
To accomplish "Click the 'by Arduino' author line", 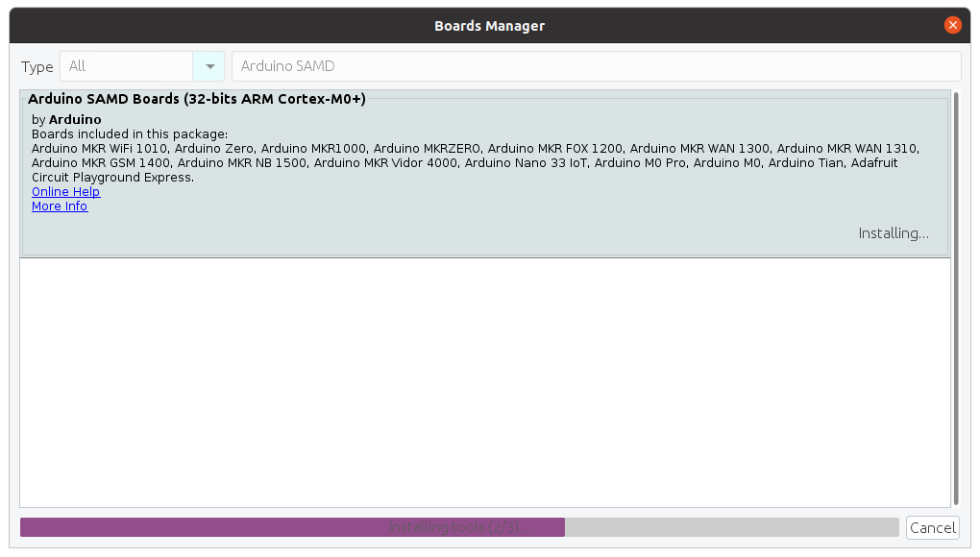I will click(66, 120).
